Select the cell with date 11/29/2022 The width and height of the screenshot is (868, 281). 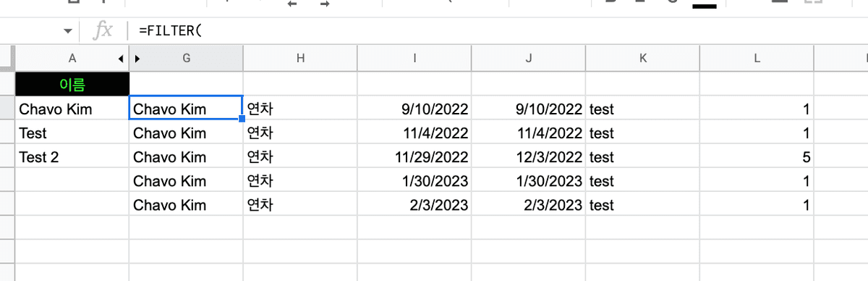coord(414,156)
